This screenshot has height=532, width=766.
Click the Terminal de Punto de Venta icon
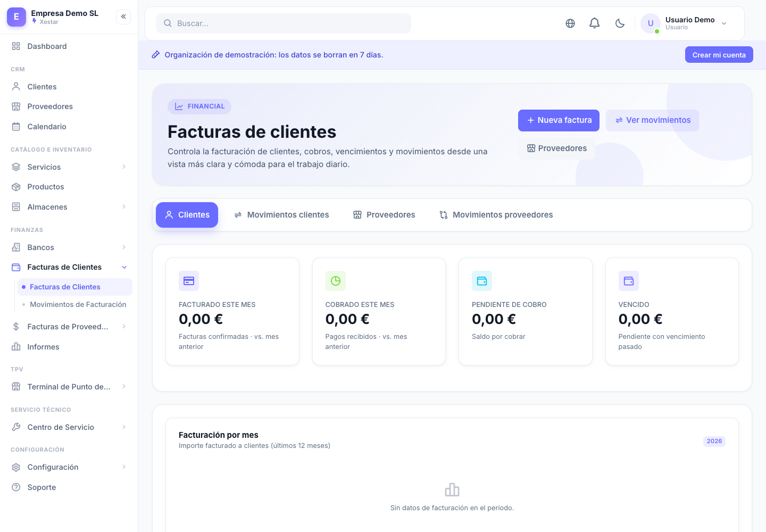(16, 387)
